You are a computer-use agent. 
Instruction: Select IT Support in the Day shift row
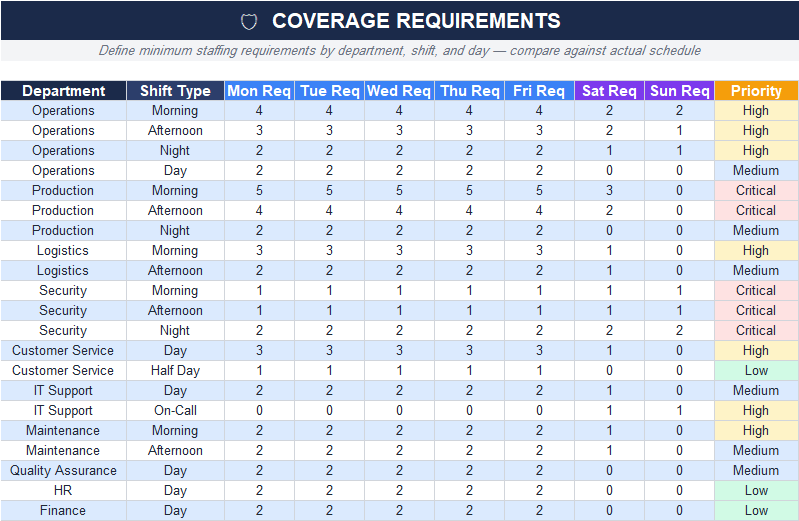tap(63, 390)
